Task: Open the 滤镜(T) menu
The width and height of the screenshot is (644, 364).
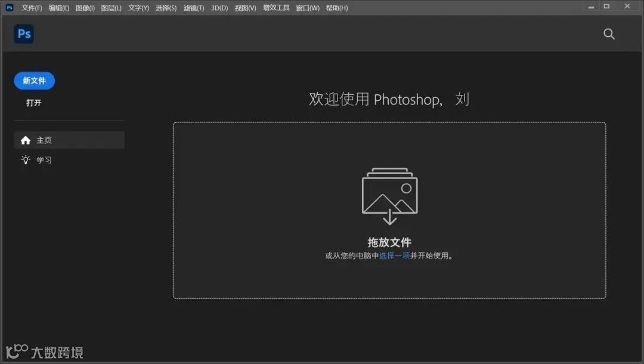Action: pos(193,8)
